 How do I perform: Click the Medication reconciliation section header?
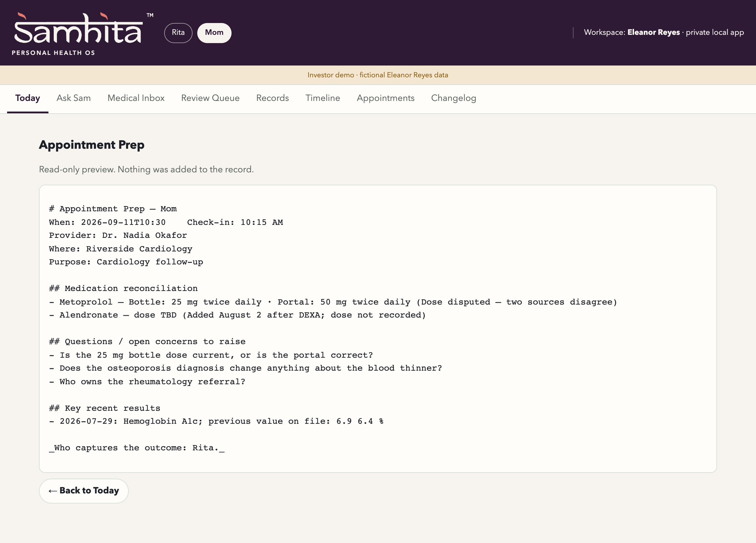tap(123, 289)
